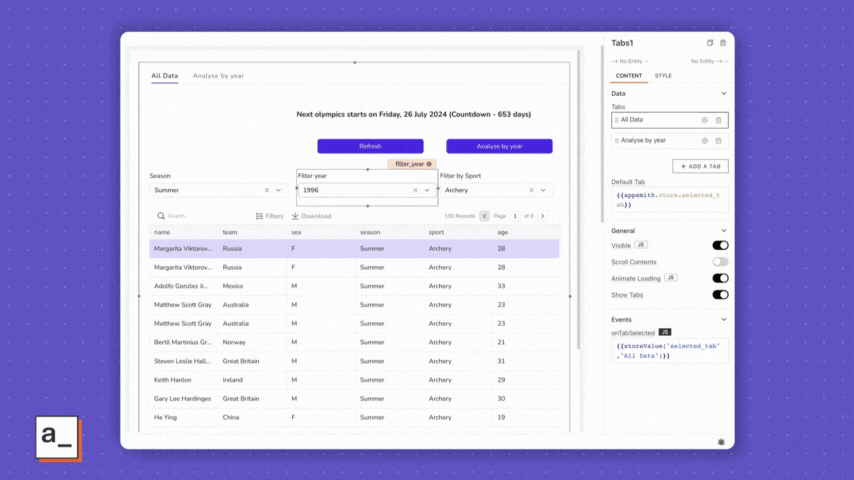The height and width of the screenshot is (480, 854).
Task: Delete the Tabs1 widget with trash icon
Action: (x=723, y=43)
